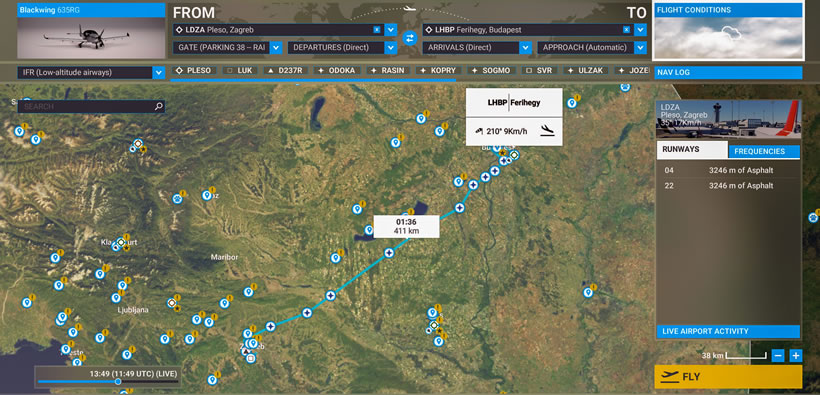Click the Klagenfurt airport marker
This screenshot has height=395, width=820.
tap(121, 242)
